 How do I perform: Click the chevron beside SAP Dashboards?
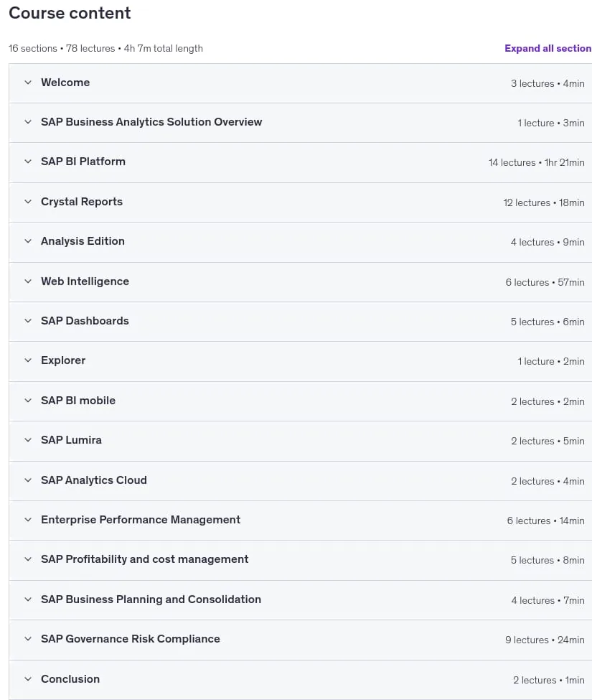tap(28, 321)
